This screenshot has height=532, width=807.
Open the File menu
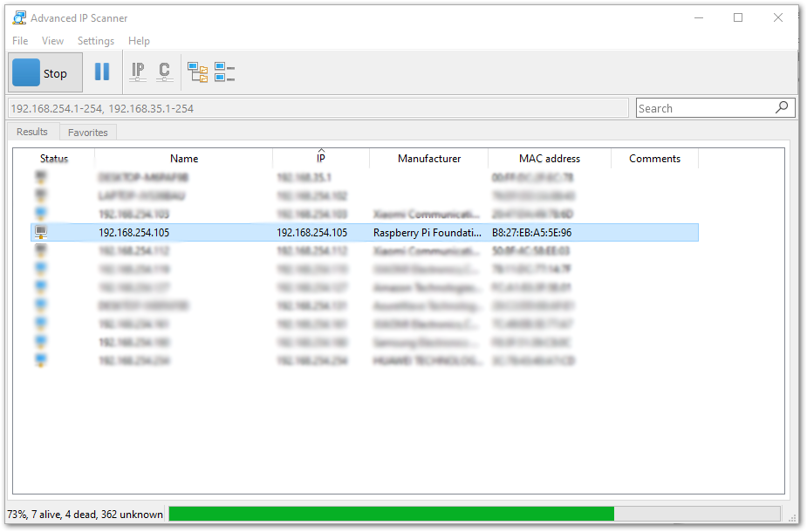coord(20,41)
